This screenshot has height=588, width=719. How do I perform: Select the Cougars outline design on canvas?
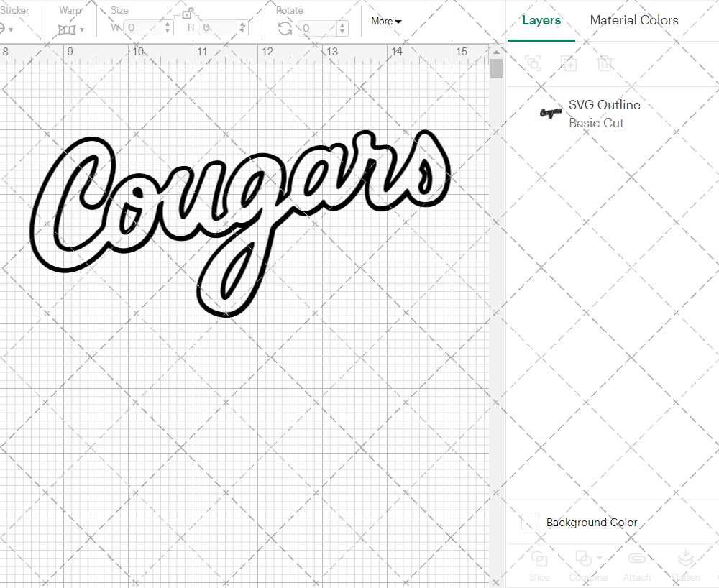tap(241, 223)
